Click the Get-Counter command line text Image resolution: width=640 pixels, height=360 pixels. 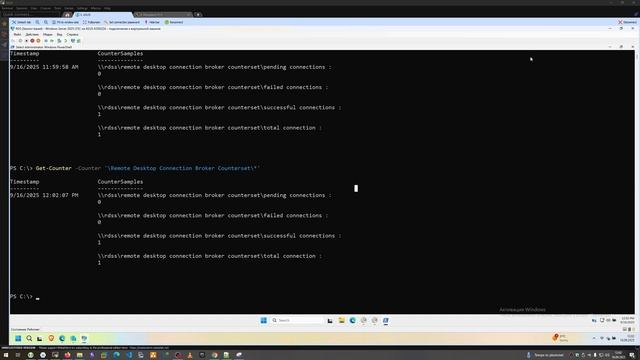click(x=147, y=168)
